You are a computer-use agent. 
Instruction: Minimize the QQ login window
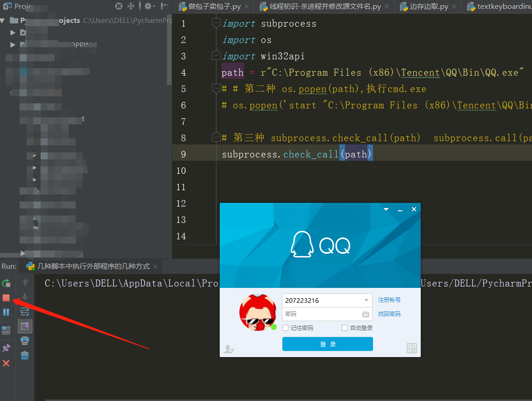coord(400,210)
